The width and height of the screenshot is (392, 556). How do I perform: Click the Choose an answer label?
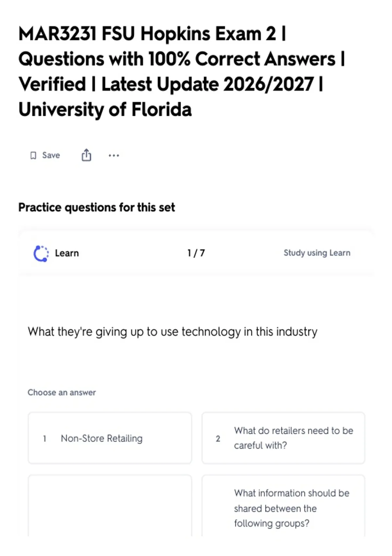62,392
